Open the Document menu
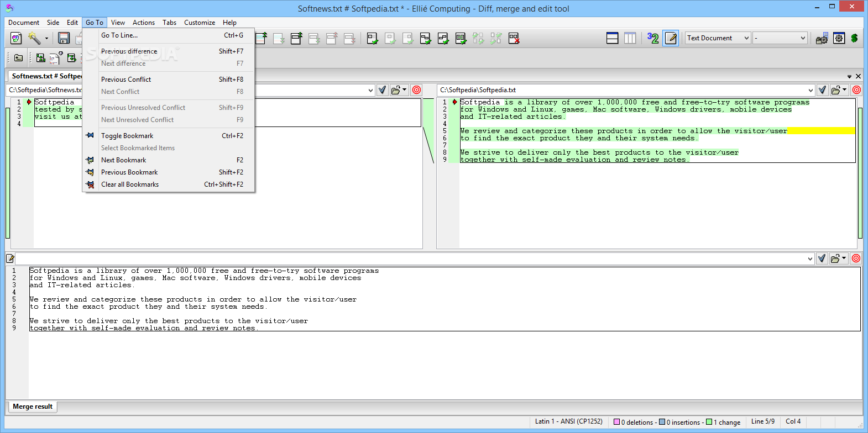 (x=24, y=23)
